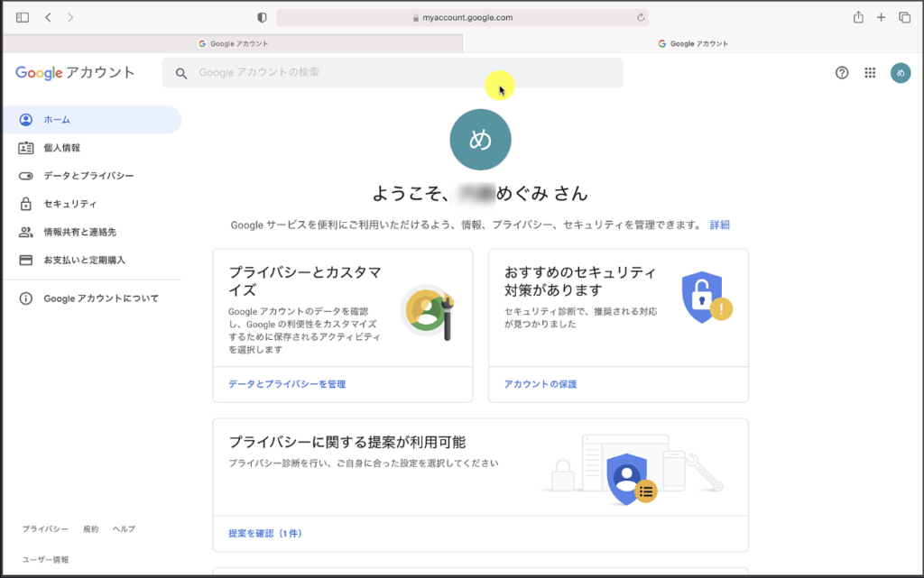Open the プライバシー footer link
The image size is (924, 578).
45,529
